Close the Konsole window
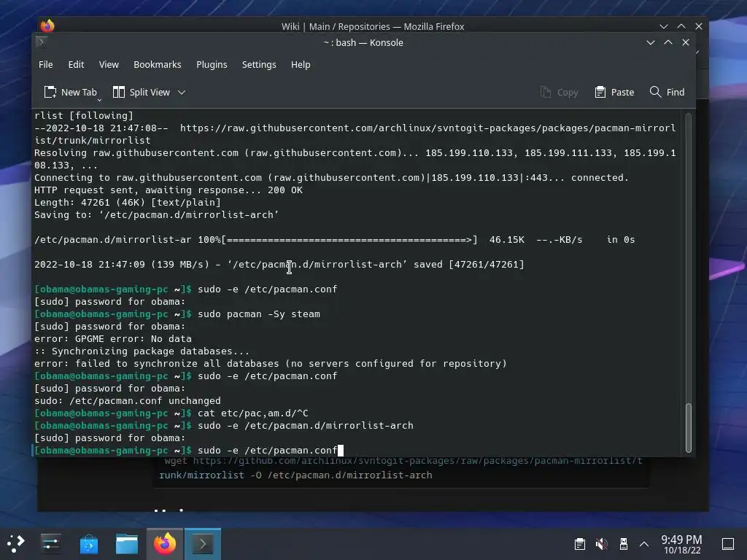 [686, 42]
